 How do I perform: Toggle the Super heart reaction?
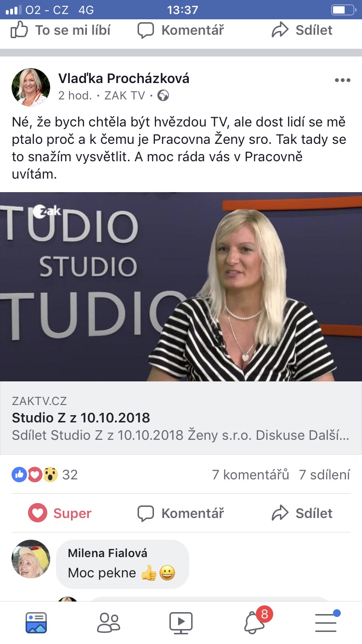[x=60, y=513]
